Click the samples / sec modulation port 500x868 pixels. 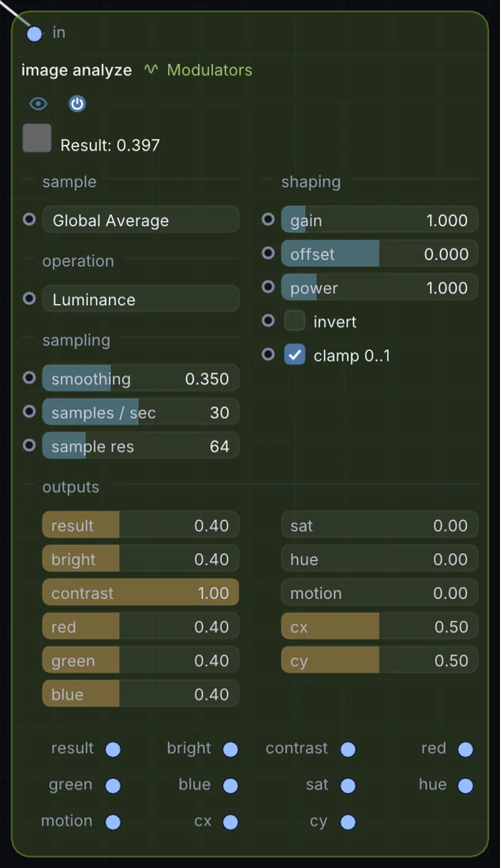coord(29,411)
